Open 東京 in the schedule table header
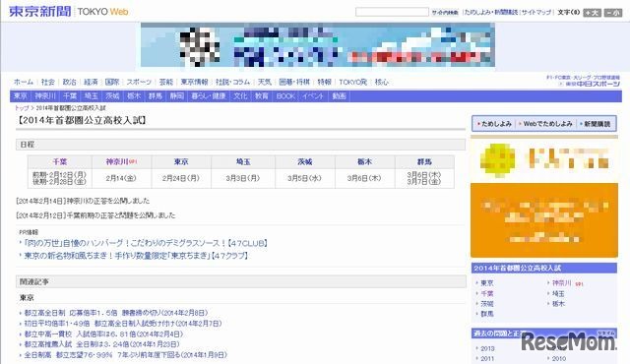 (x=181, y=161)
